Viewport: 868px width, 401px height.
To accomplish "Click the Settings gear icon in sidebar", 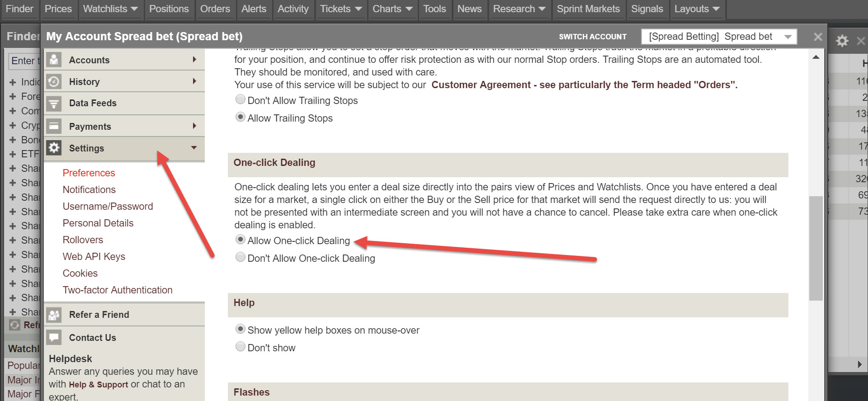I will [54, 148].
